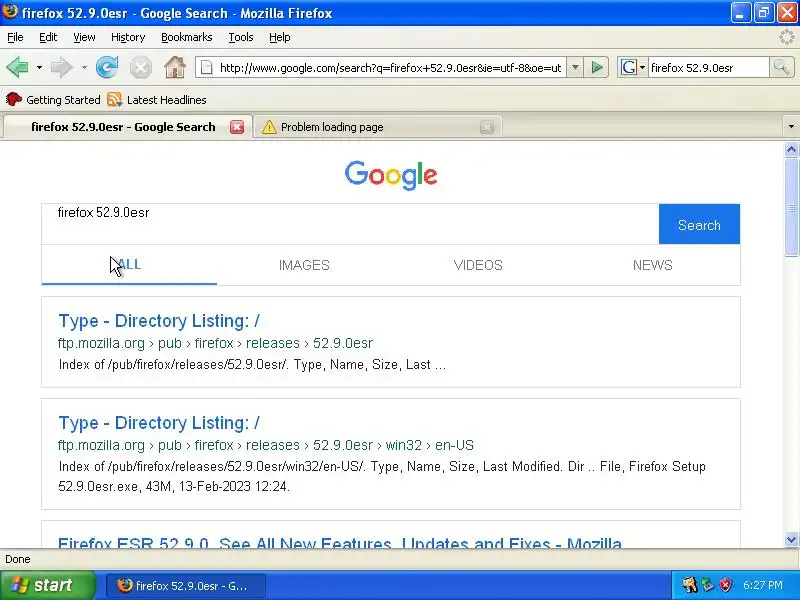800x600 pixels.
Task: Open the Edit menu
Action: (48, 37)
